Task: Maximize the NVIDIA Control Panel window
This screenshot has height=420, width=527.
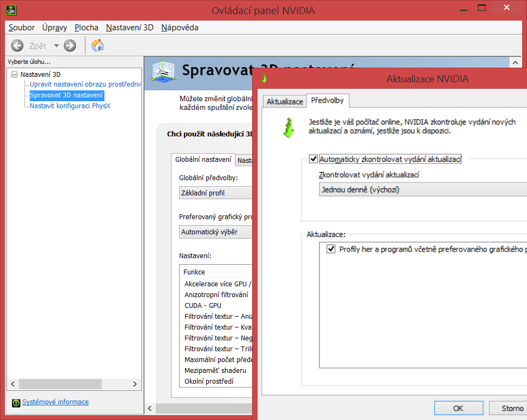Action: click(482, 8)
